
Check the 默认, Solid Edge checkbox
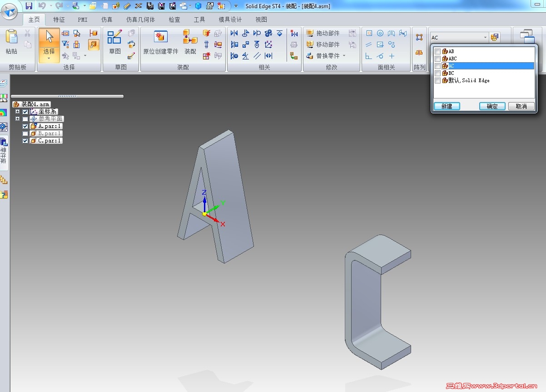[x=437, y=81]
